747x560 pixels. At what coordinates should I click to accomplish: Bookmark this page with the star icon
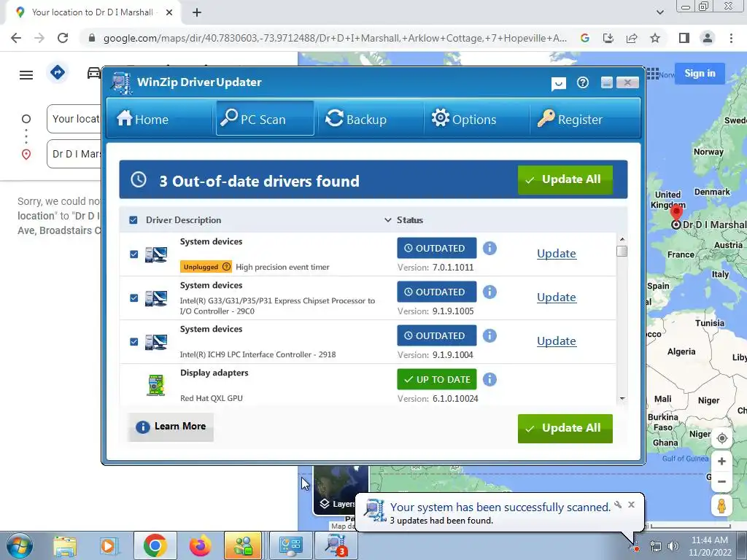pos(656,38)
